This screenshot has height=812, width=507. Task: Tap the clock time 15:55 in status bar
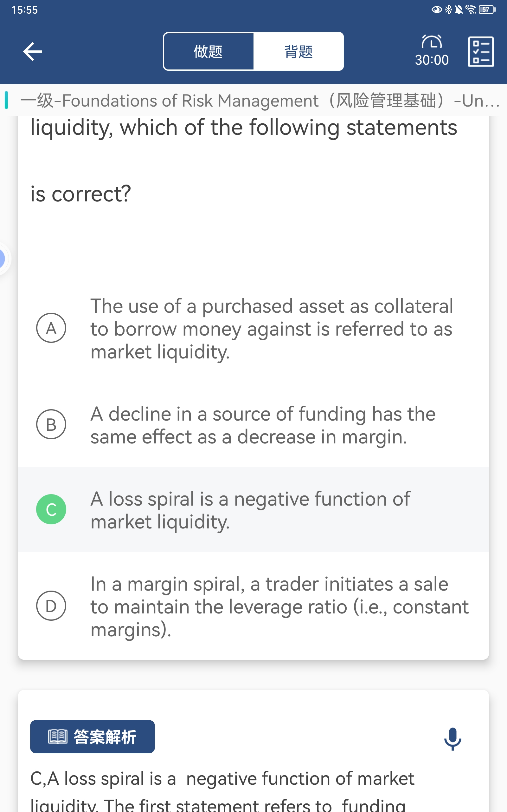click(x=24, y=10)
